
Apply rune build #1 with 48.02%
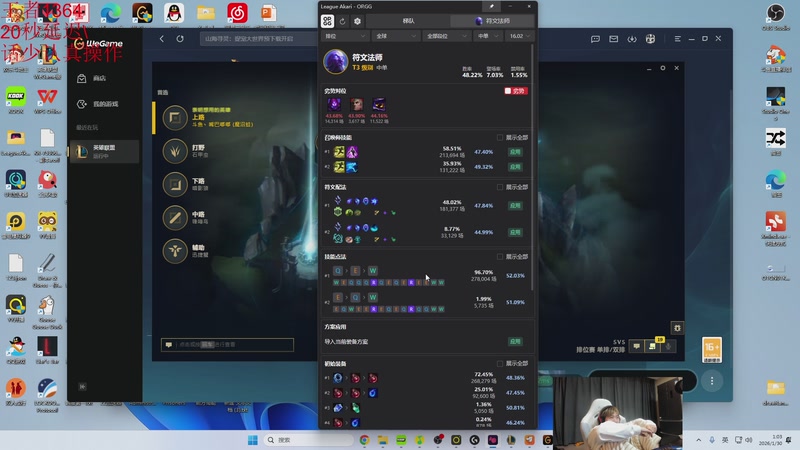[x=515, y=206]
